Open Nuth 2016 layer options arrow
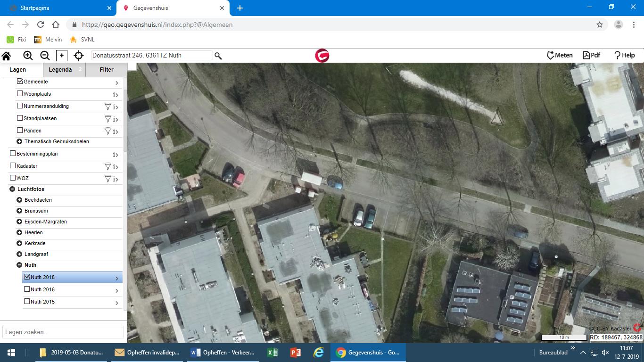Screen dimensions: 644x362 pos(116,290)
